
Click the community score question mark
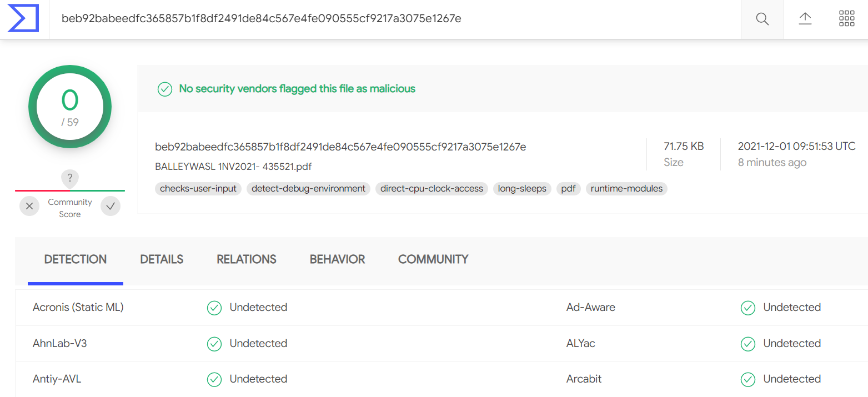(x=70, y=178)
